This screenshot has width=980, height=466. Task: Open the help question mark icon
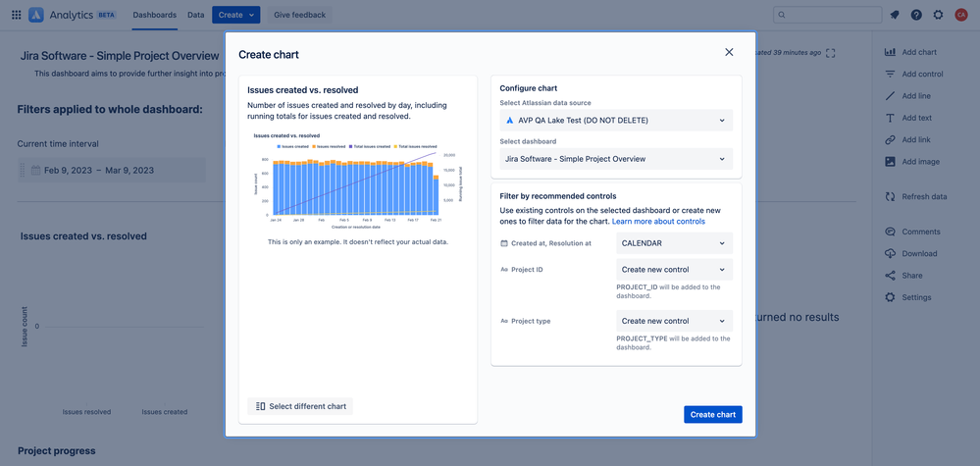pyautogui.click(x=916, y=15)
